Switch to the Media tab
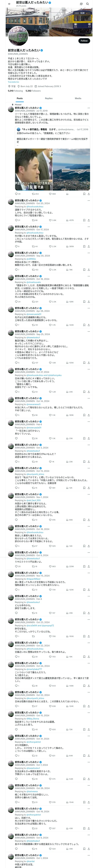 pyautogui.click(x=78, y=98)
